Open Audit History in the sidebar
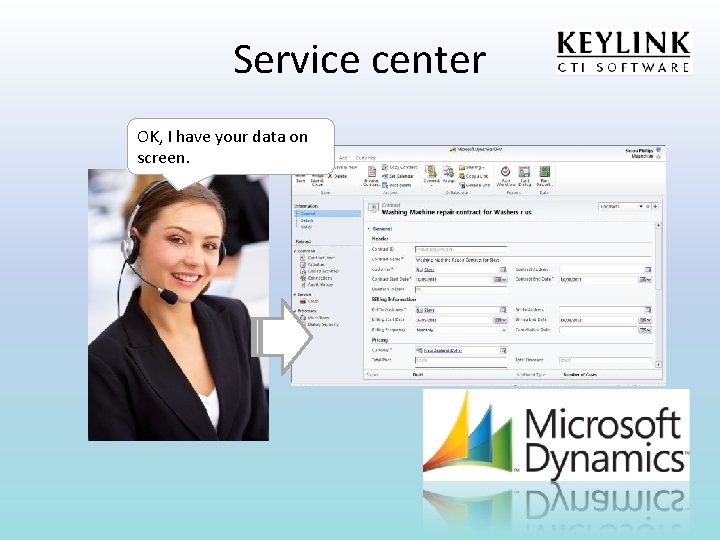720x540 pixels. tap(316, 285)
